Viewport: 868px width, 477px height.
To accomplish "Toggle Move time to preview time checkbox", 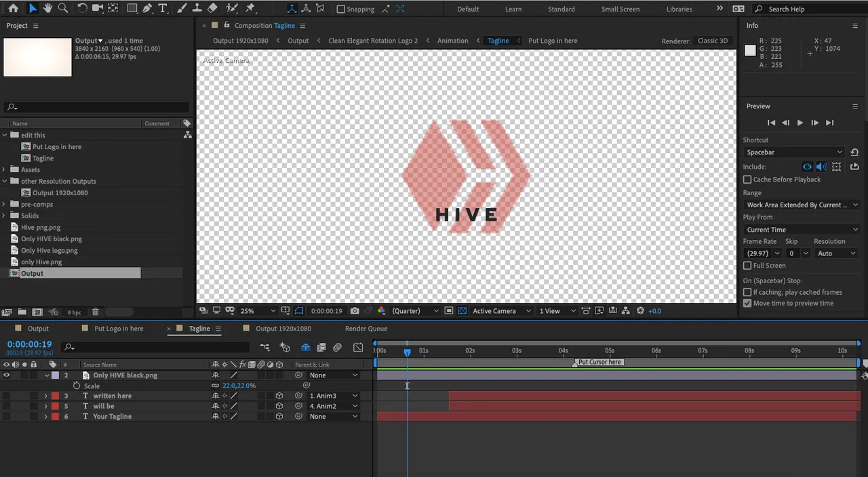I will [x=747, y=303].
